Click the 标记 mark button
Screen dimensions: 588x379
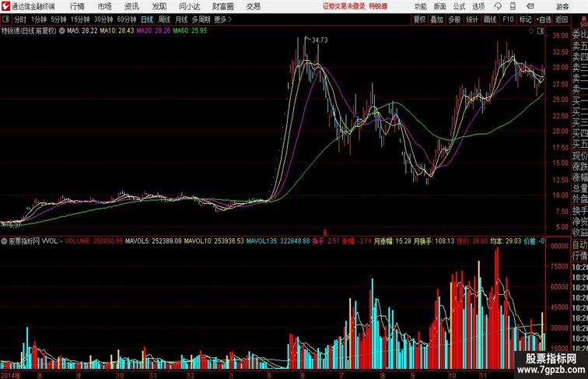525,19
